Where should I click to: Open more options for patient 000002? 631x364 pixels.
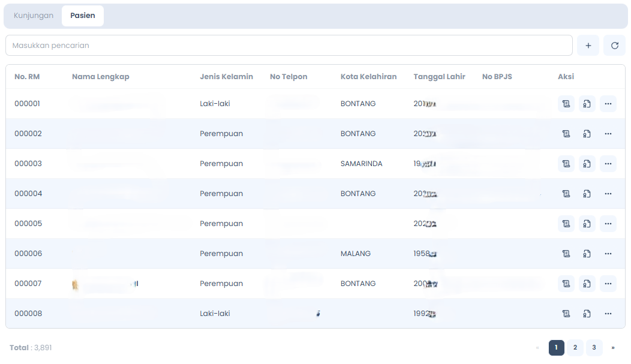608,134
